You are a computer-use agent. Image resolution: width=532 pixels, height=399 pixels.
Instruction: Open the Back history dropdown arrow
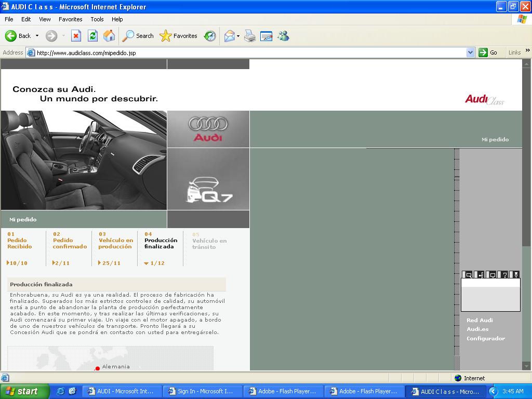click(37, 36)
